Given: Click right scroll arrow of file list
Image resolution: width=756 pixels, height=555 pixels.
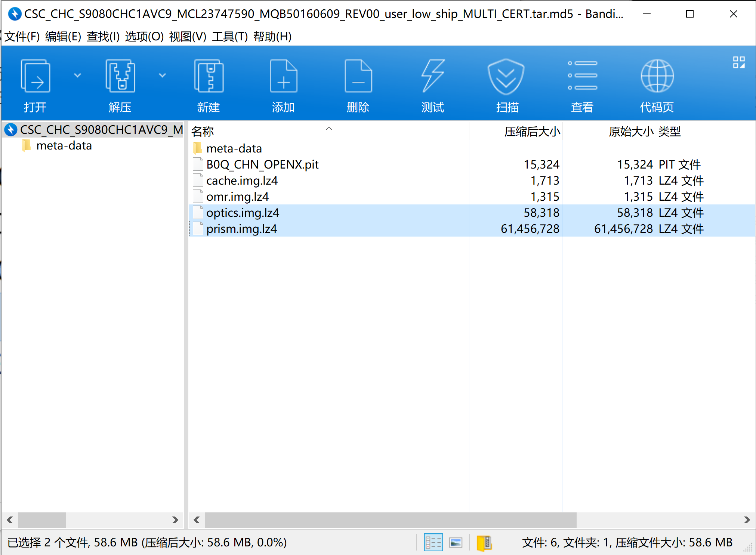Looking at the screenshot, I should point(747,520).
